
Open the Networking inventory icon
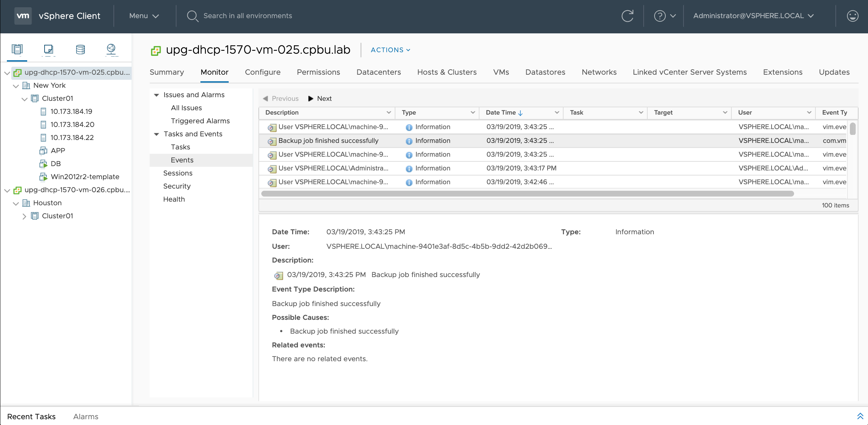(x=111, y=49)
